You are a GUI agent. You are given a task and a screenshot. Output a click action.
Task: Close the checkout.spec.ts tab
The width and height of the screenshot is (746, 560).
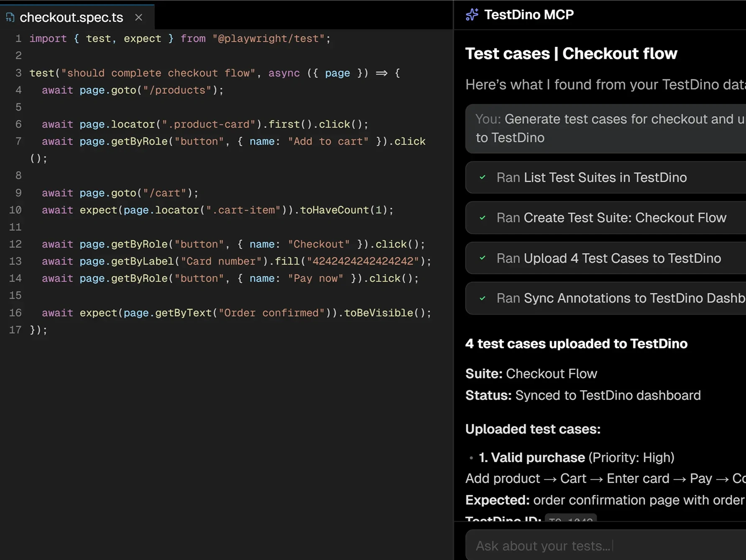tap(139, 18)
